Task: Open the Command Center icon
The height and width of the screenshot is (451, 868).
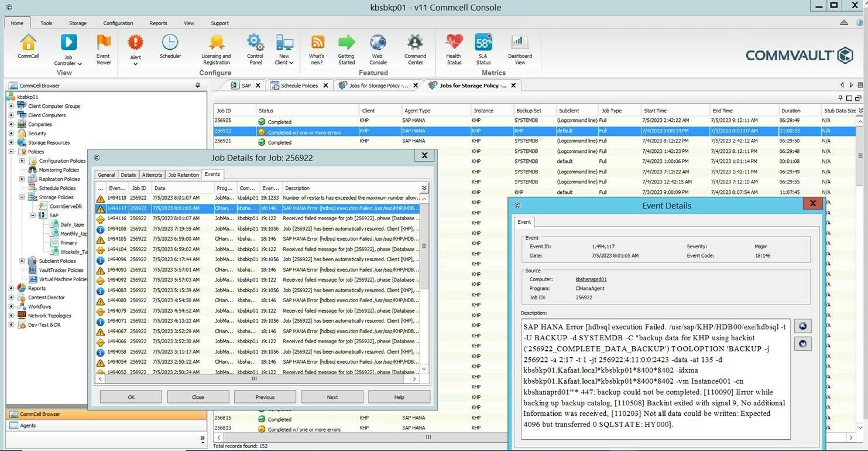Action: (415, 42)
